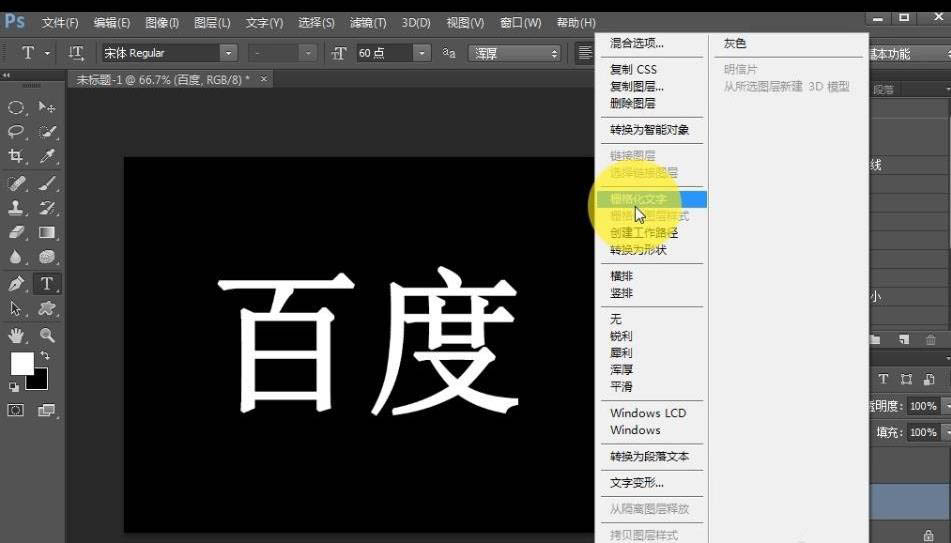The image size is (951, 543).
Task: Select the Brush tool
Action: 47,183
